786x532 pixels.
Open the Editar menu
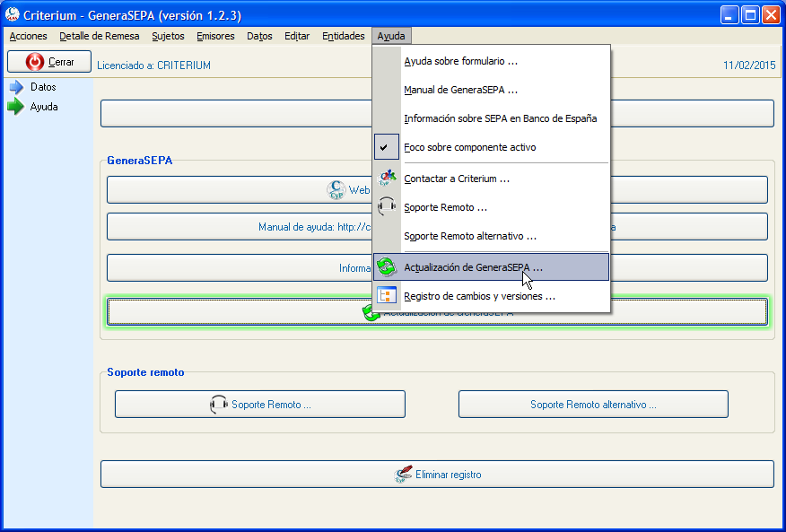coord(297,36)
